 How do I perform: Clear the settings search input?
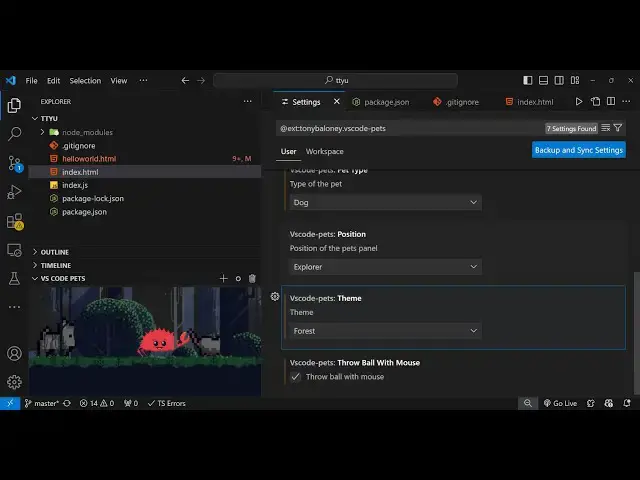click(x=606, y=128)
